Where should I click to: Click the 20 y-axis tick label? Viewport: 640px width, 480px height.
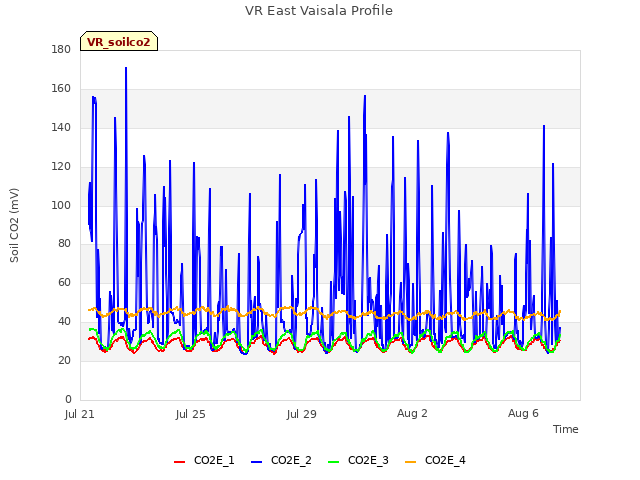pos(64,360)
